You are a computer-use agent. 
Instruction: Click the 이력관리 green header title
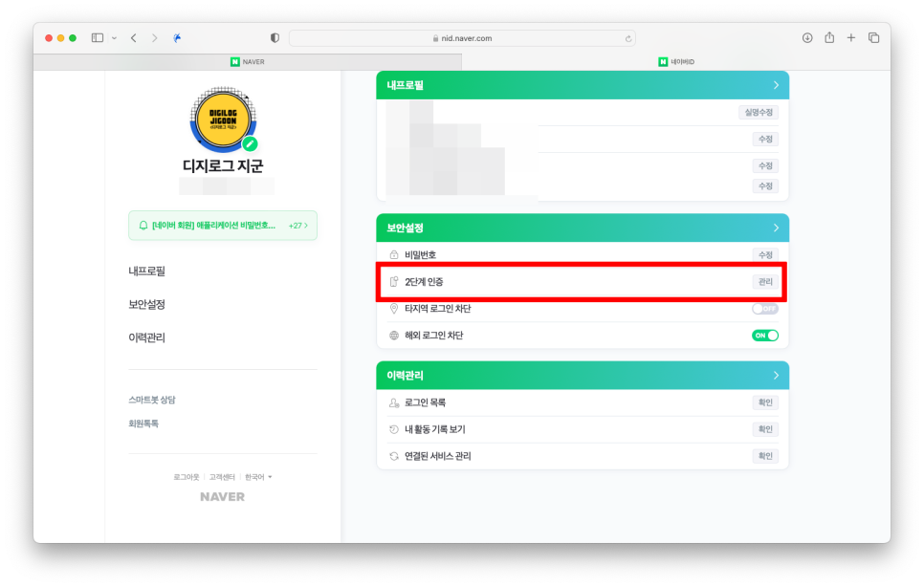click(405, 376)
